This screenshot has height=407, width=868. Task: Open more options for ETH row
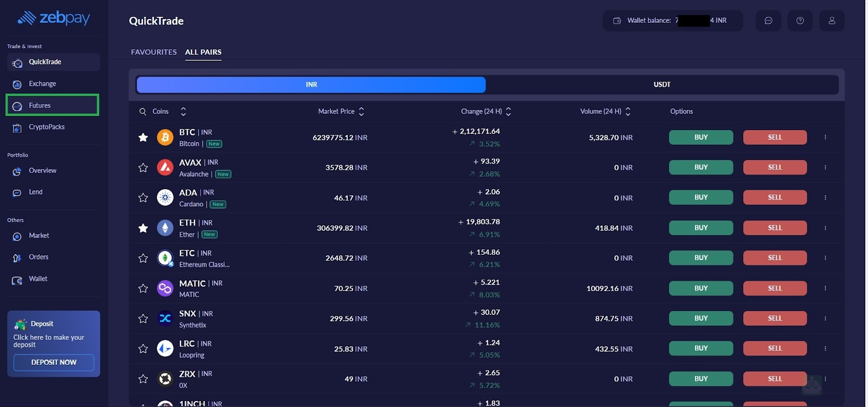point(825,228)
